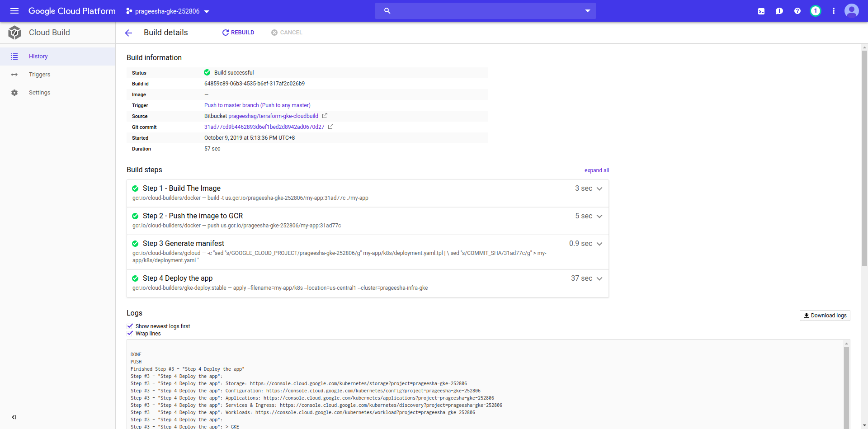Image resolution: width=868 pixels, height=429 pixels.
Task: Click the user account avatar
Action: 851,11
